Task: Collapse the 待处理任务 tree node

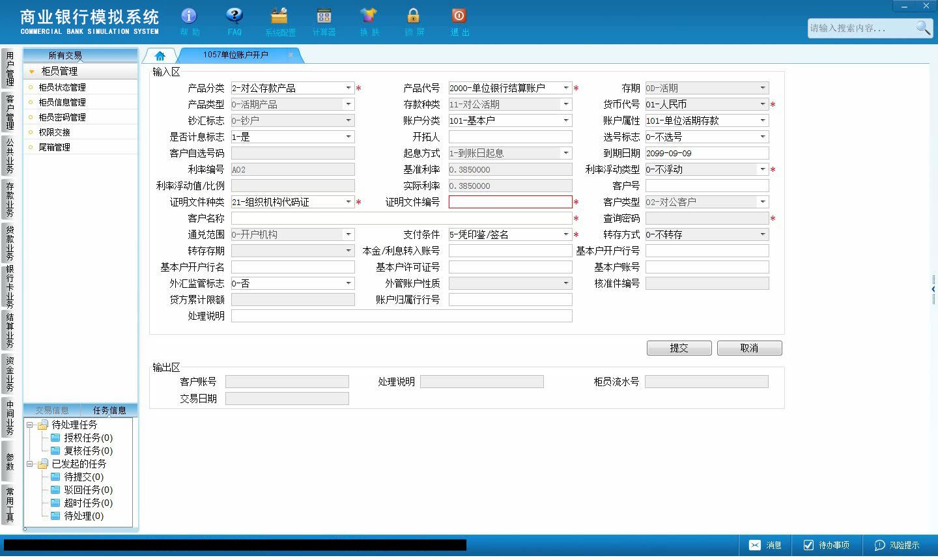Action: (x=29, y=425)
